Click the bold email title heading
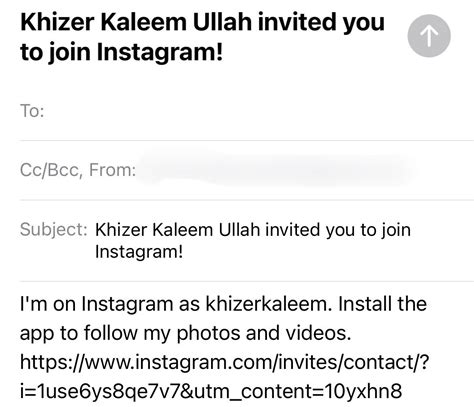 [x=202, y=37]
